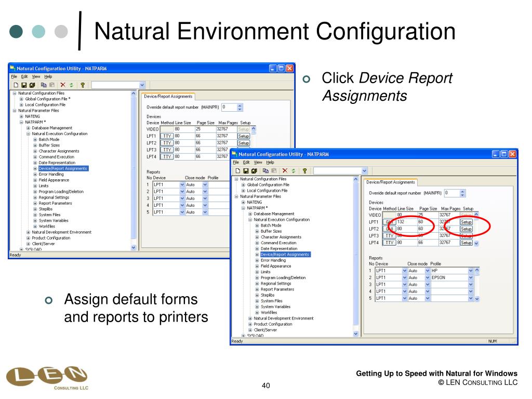This screenshot has width=532, height=399.
Task: Click the Save All icon in rear window toolbar
Action: tap(32, 85)
